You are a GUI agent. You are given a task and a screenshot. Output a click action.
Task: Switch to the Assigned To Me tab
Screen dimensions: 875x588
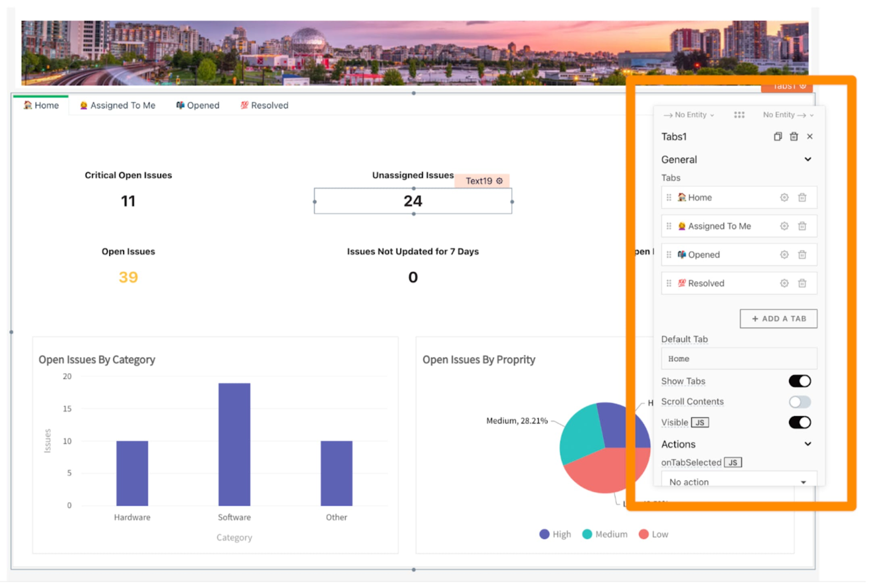pyautogui.click(x=118, y=105)
